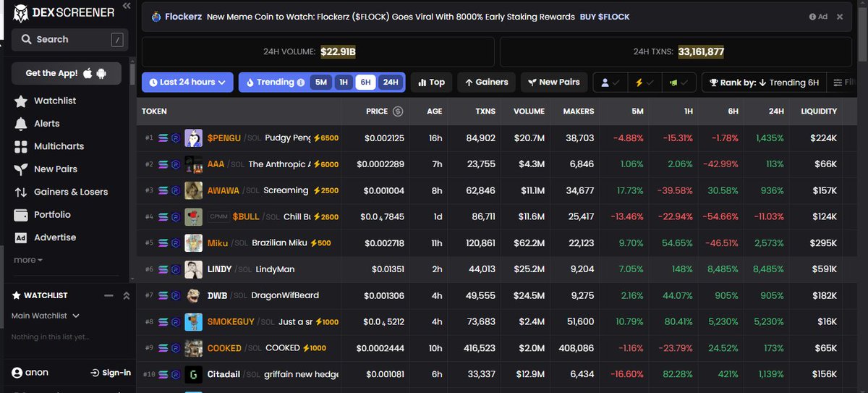Select the 5M trending timeframe
This screenshot has height=393, width=868.
321,83
